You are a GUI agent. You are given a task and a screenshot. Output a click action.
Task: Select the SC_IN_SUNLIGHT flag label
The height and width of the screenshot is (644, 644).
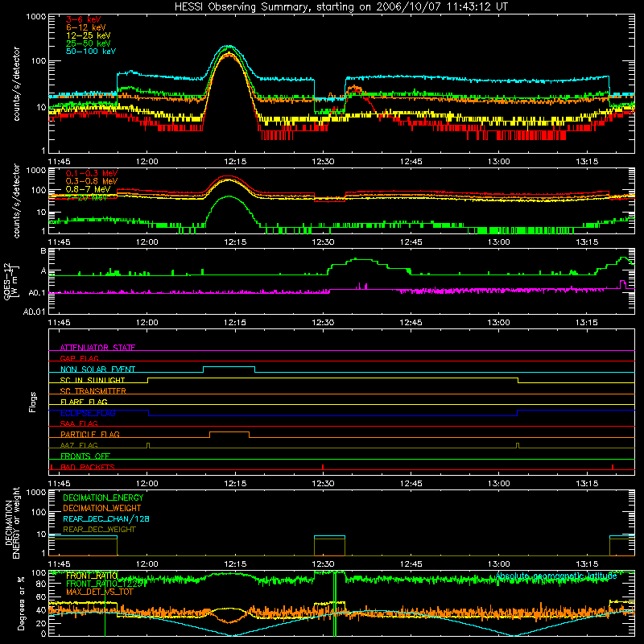tap(93, 380)
